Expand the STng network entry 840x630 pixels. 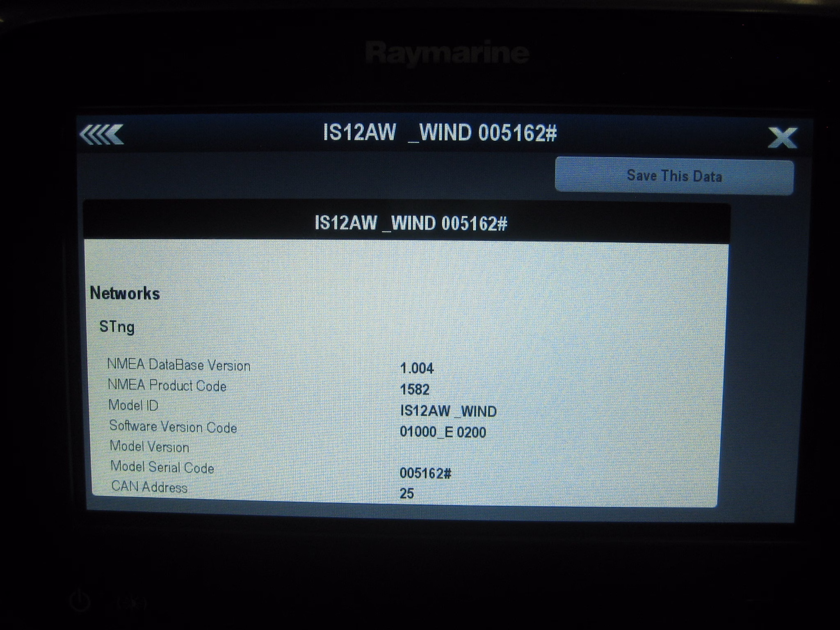[117, 327]
